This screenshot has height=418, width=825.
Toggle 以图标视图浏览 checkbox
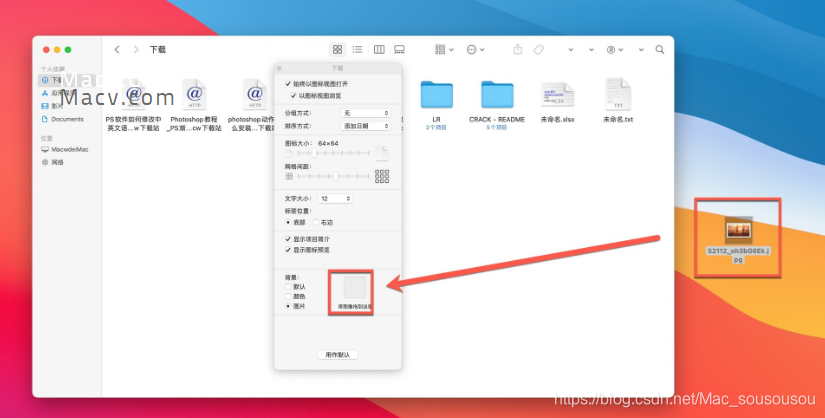click(293, 96)
